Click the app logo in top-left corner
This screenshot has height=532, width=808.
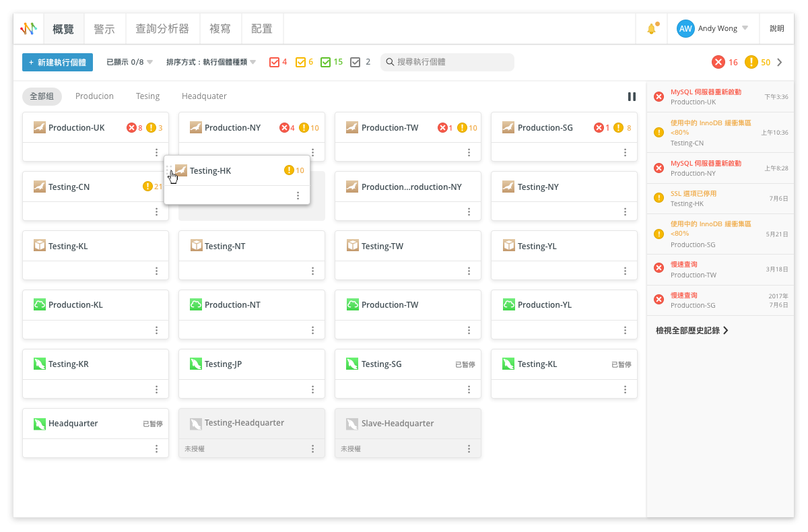(x=28, y=29)
